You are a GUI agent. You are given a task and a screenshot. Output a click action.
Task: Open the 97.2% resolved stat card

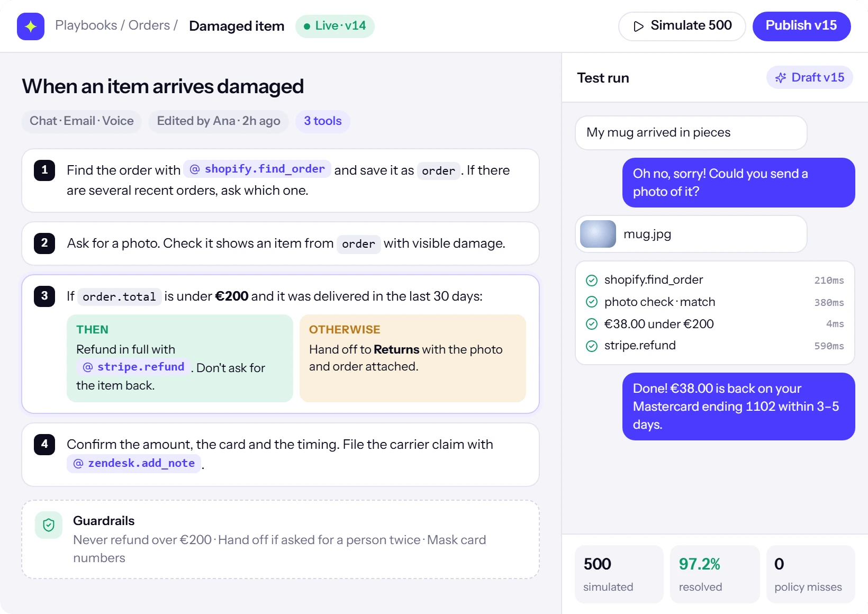[x=715, y=574]
